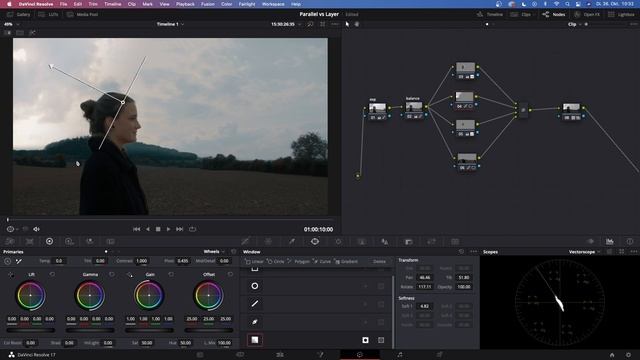Select the active gradient window shape

click(x=255, y=340)
